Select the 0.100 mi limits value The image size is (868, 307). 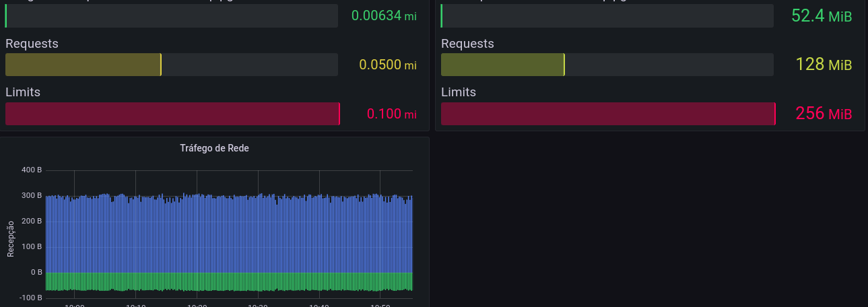tap(391, 114)
